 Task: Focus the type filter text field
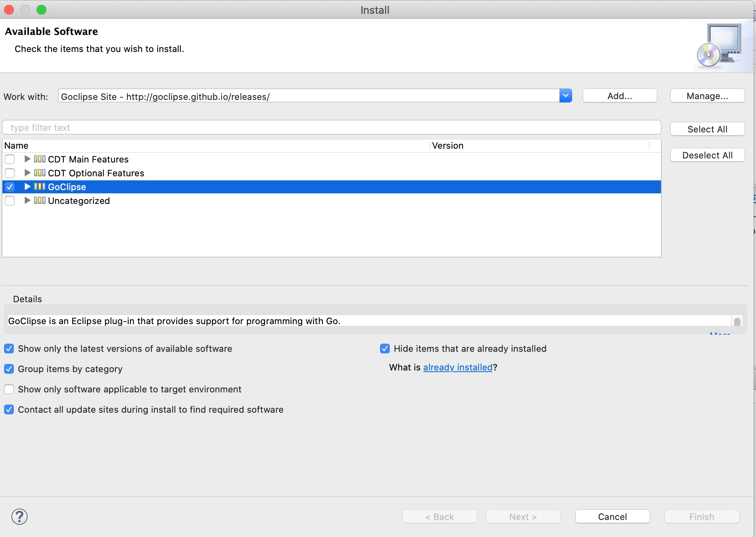pyautogui.click(x=331, y=128)
